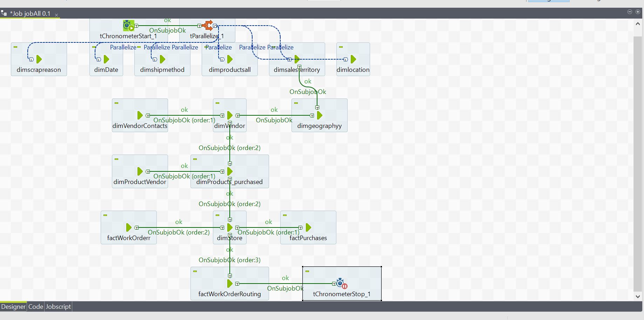Click the vertical scrollbar thumb
644x320 pixels.
pyautogui.click(x=638, y=164)
